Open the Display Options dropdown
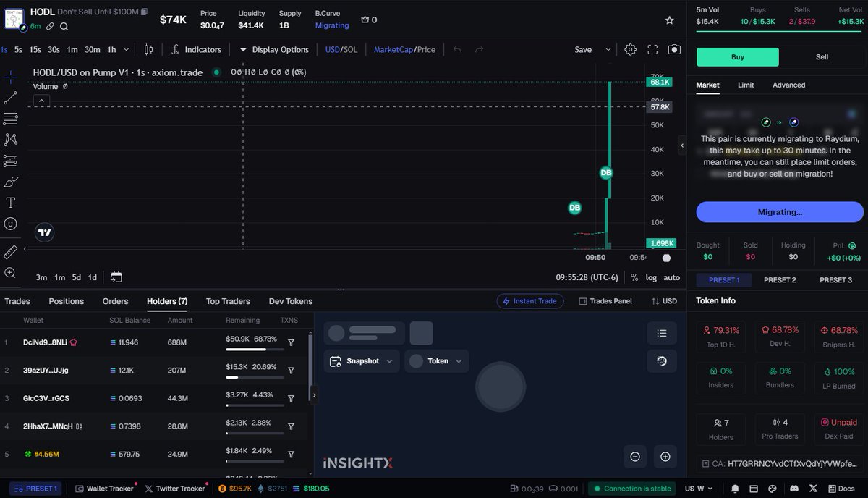 273,49
